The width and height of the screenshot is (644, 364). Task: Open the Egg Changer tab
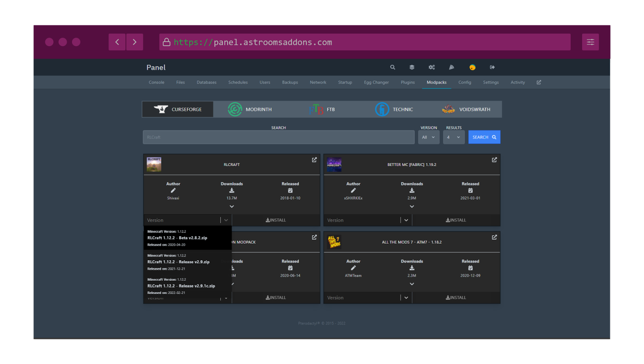point(376,82)
